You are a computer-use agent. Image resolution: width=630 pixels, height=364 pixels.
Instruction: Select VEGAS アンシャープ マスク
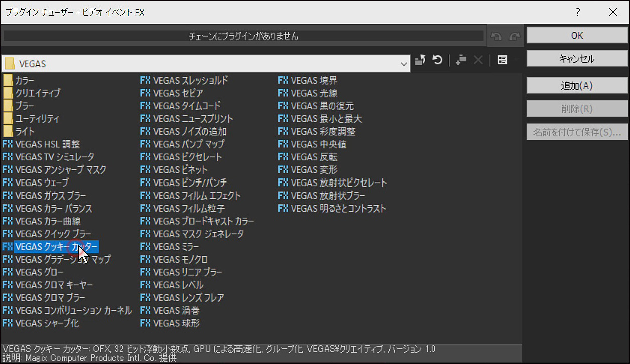[x=54, y=170]
